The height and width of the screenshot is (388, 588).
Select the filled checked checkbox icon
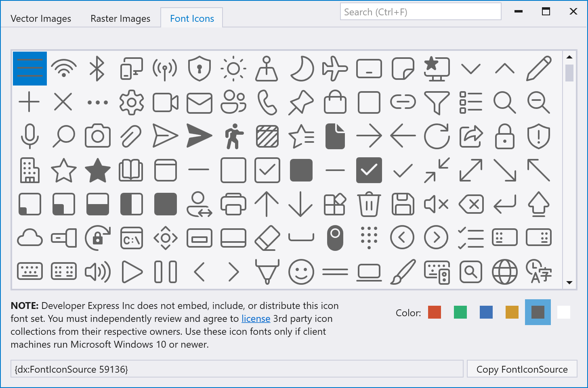369,170
